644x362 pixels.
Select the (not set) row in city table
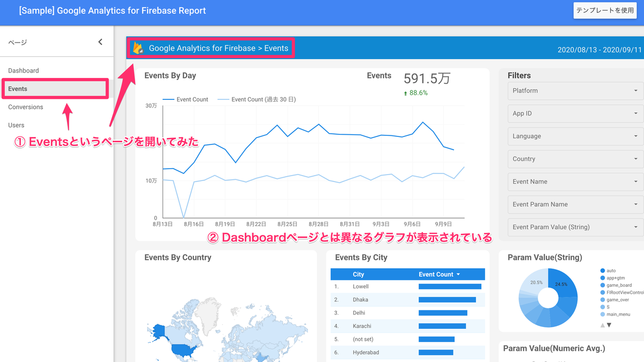pos(408,339)
